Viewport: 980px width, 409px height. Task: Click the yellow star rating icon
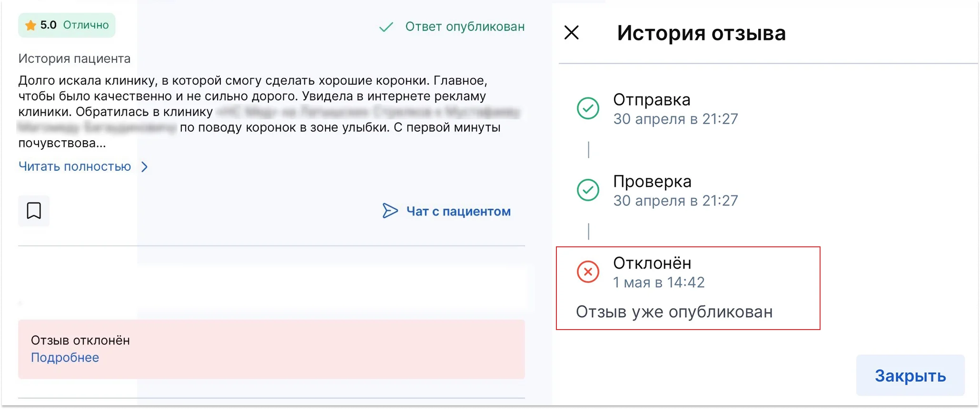[30, 25]
